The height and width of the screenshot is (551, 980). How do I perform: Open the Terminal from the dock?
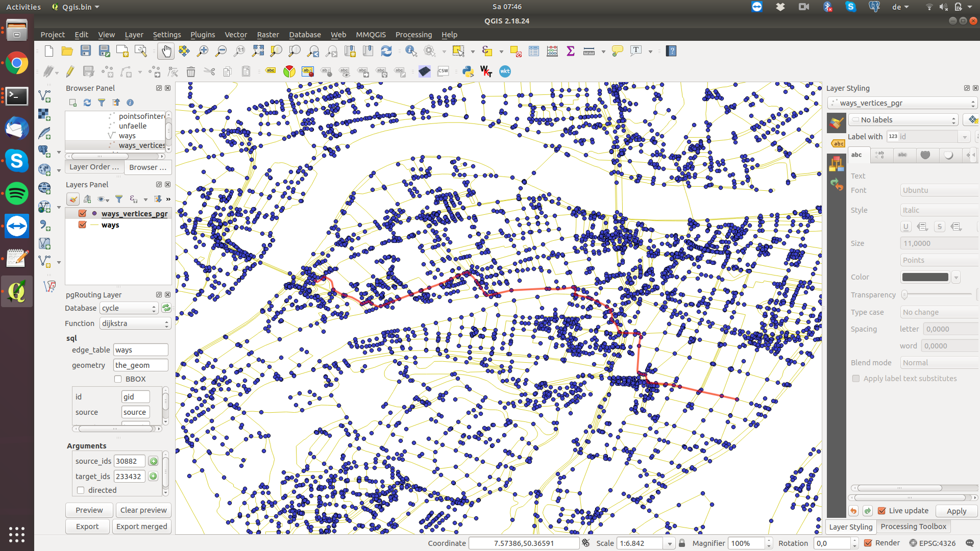pyautogui.click(x=17, y=96)
